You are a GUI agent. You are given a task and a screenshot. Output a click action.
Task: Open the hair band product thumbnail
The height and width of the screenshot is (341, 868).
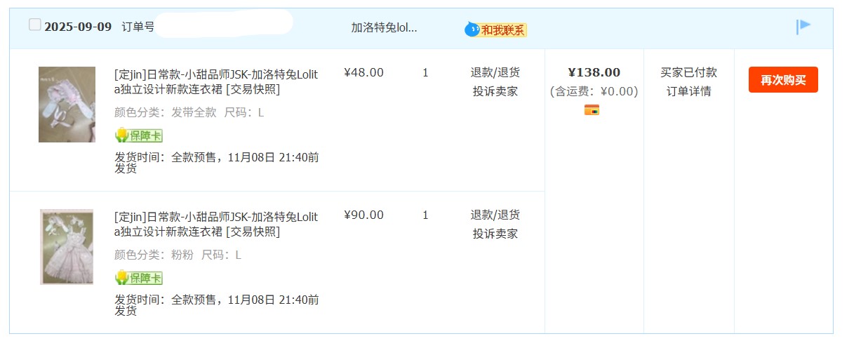(67, 105)
